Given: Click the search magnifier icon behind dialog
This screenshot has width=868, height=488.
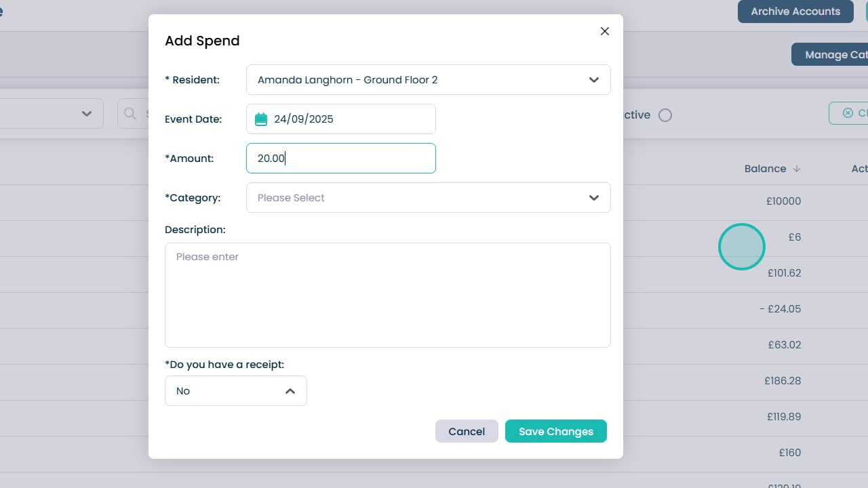Looking at the screenshot, I should 130,114.
